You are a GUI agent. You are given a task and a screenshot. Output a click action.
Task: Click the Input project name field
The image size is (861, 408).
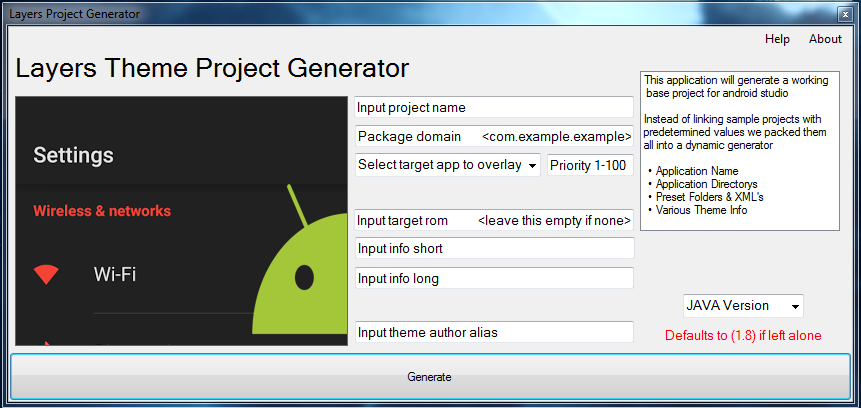494,107
